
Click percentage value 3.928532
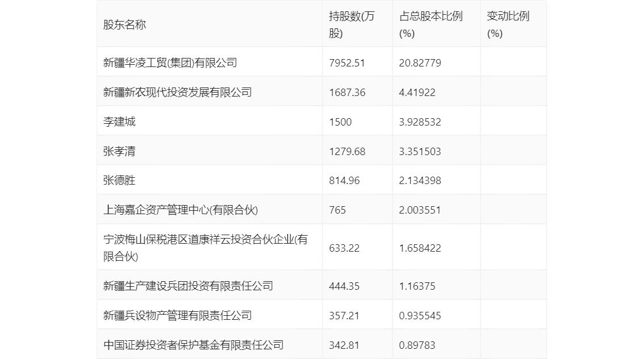(420, 122)
